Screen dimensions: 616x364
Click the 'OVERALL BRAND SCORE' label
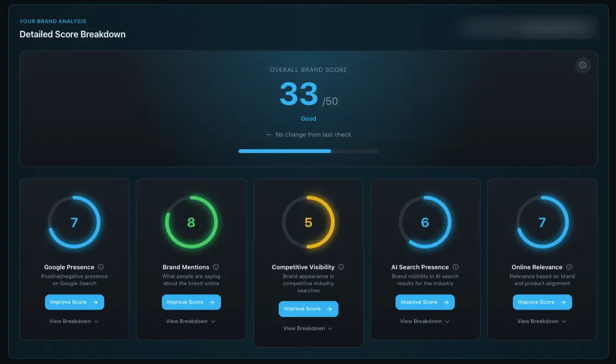point(308,70)
